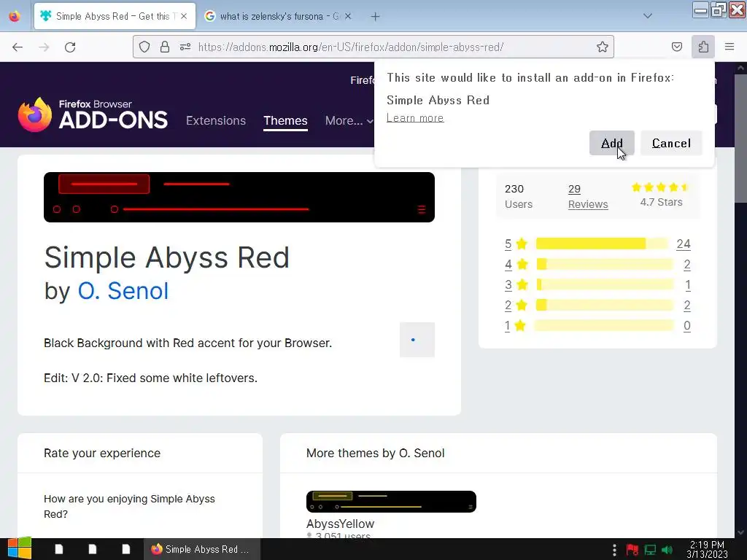The height and width of the screenshot is (560, 747).
Task: Switch to the Google search tab
Action: (x=278, y=16)
